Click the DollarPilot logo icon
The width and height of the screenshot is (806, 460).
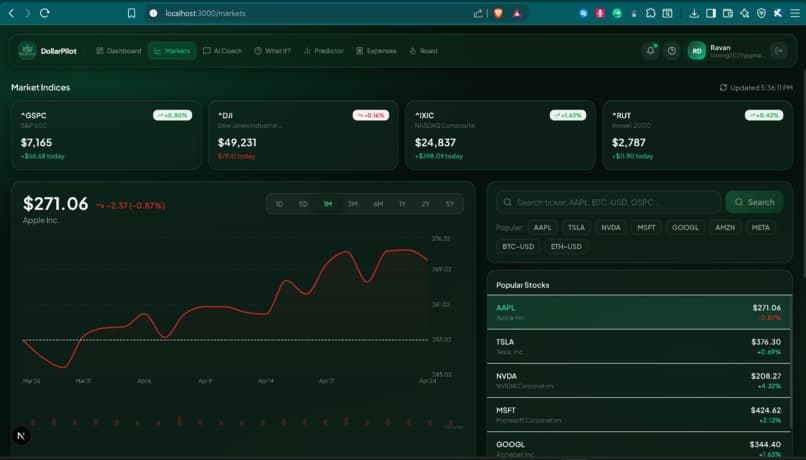(x=27, y=50)
